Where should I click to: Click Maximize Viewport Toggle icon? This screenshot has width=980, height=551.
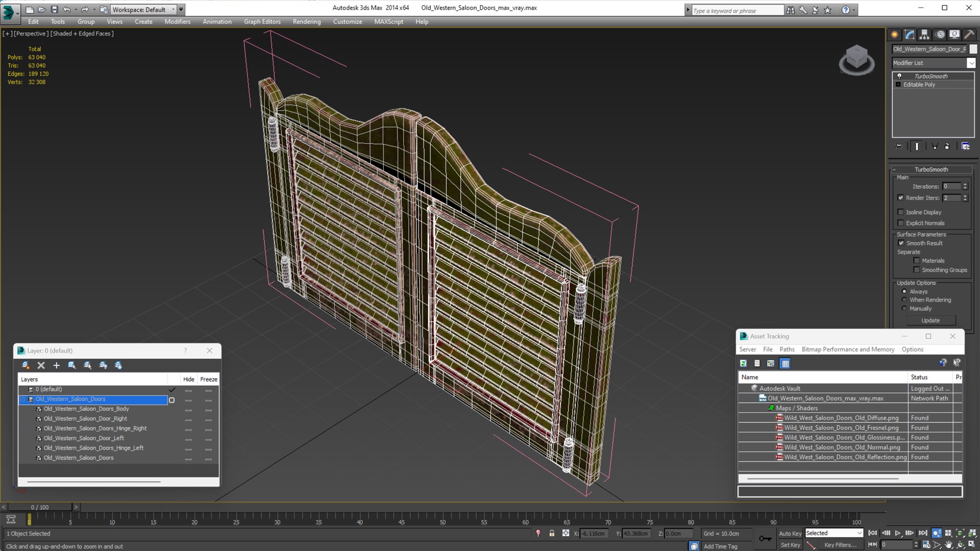click(x=971, y=545)
